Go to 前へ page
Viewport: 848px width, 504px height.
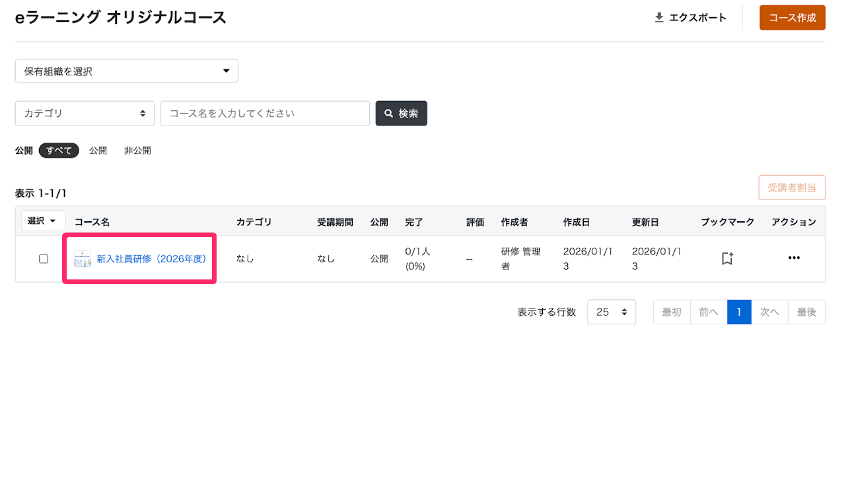coord(709,312)
